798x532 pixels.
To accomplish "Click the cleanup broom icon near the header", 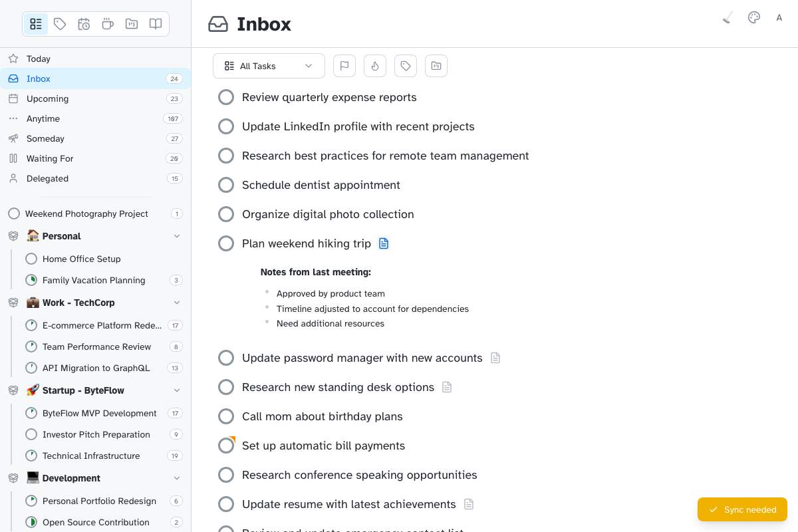I will (727, 17).
